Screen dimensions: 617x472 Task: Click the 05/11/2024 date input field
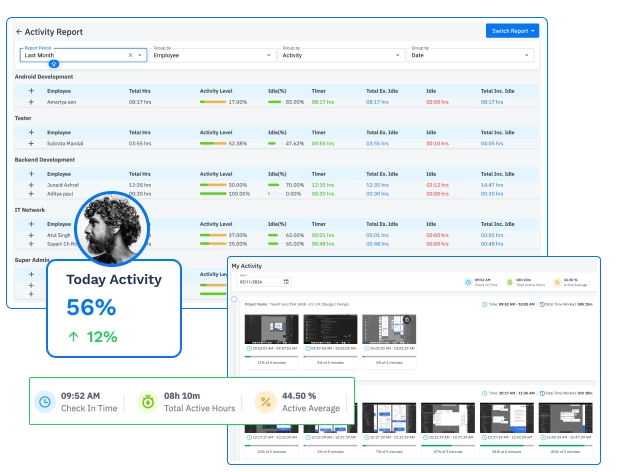[257, 282]
